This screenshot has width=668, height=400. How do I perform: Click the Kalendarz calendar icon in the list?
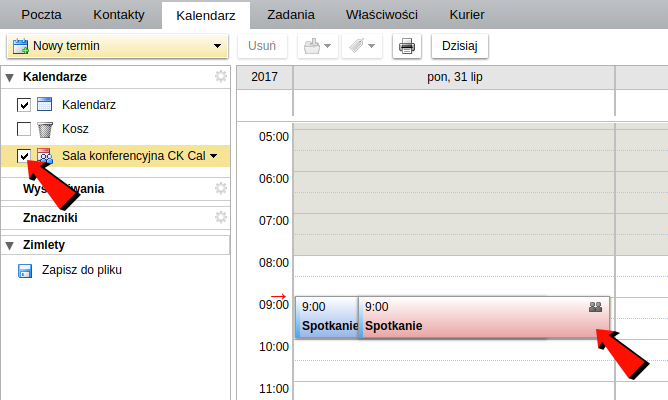coord(44,104)
